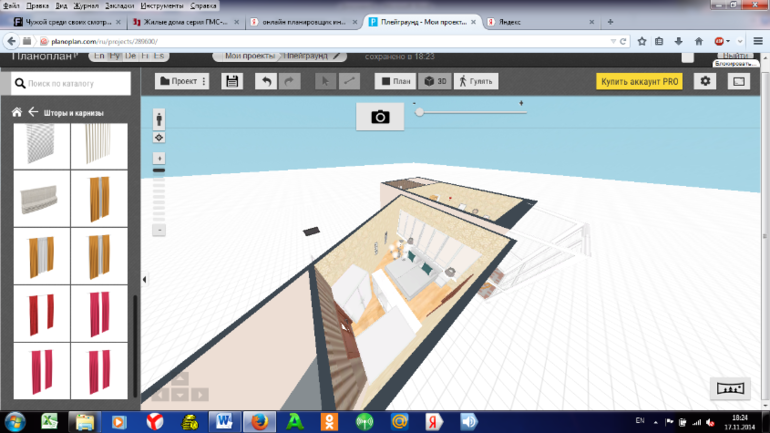Go back with catalog arrow icon
Image resolution: width=770 pixels, height=433 pixels.
pos(32,113)
